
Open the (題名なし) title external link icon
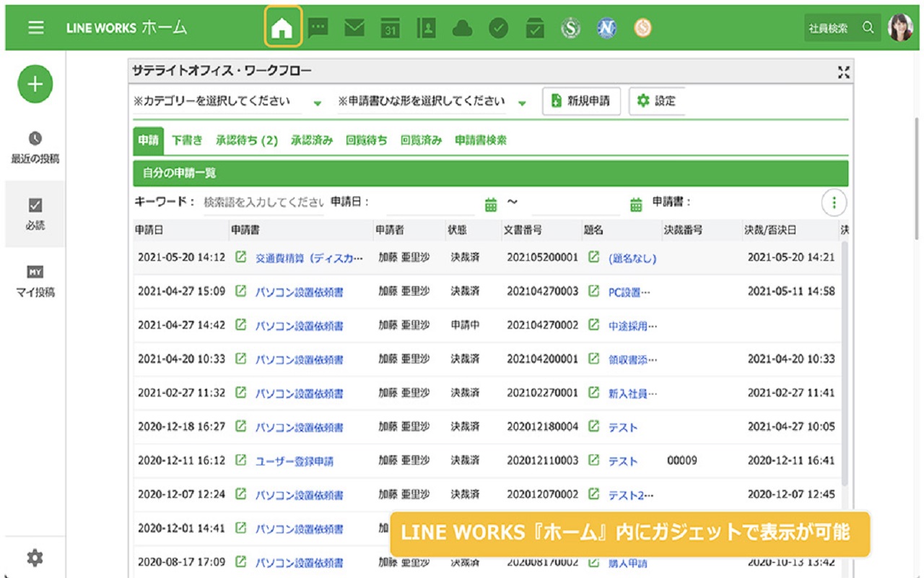(593, 257)
